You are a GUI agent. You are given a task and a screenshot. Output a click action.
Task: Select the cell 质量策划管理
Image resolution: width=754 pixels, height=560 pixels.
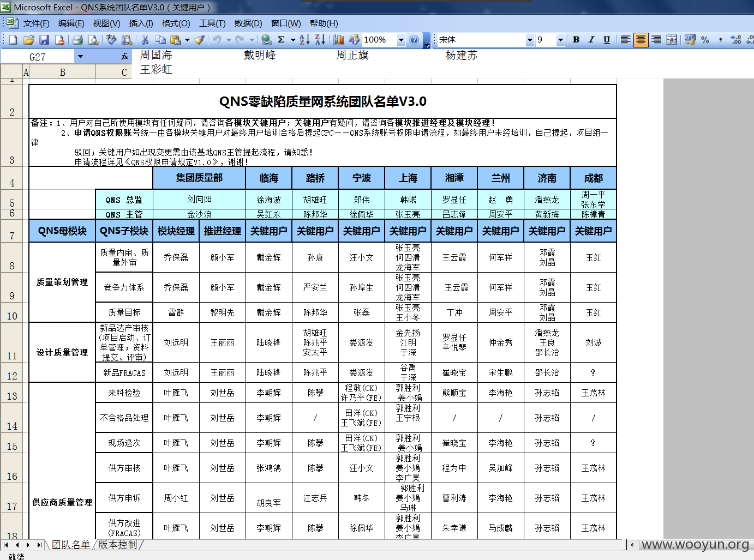click(x=62, y=282)
